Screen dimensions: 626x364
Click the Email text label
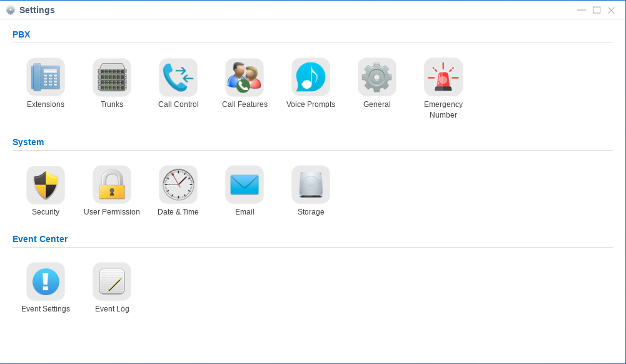click(245, 212)
